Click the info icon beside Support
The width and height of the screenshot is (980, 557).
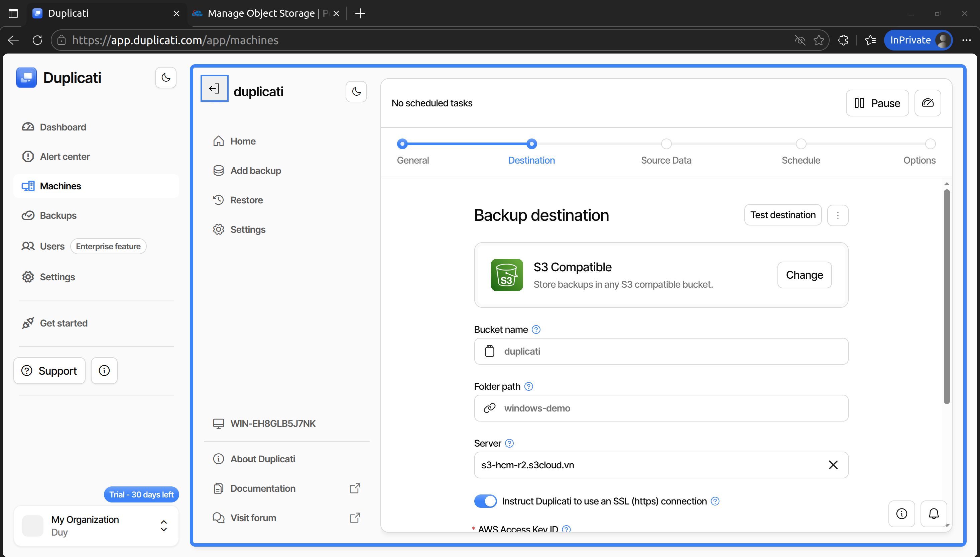104,370
